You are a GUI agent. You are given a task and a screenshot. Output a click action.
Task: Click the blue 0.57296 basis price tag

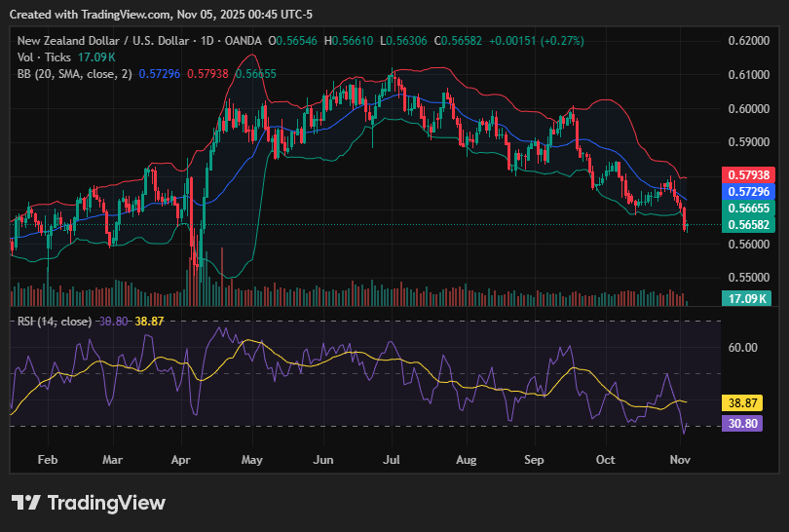[746, 192]
